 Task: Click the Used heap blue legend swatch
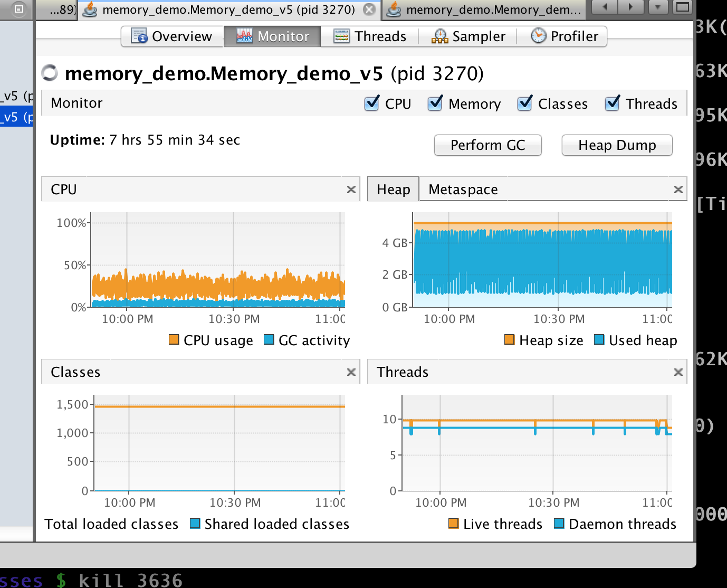599,339
